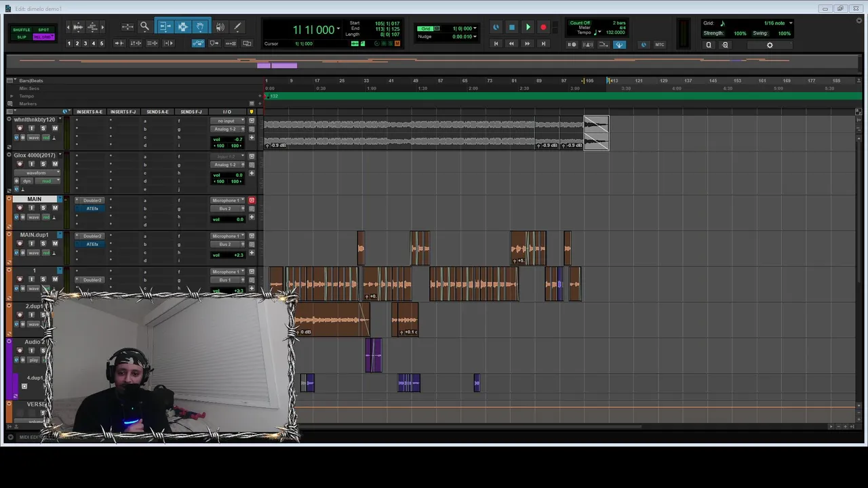The image size is (868, 488).
Task: Click red icon on MAIN track I/O
Action: 252,200
